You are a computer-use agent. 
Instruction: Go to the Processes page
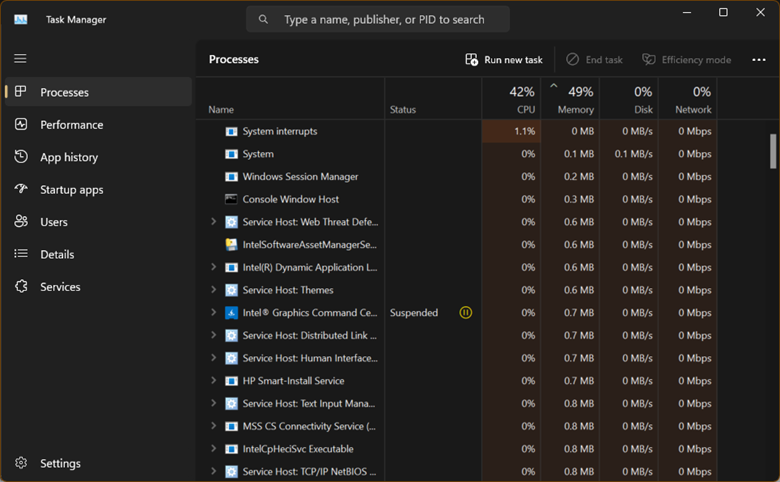tap(98, 92)
